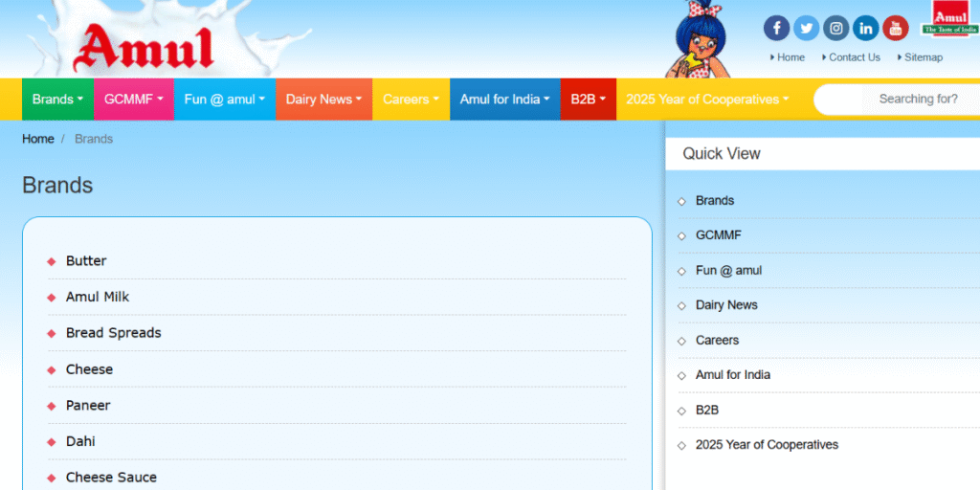Select B2B in Quick View

click(x=707, y=411)
